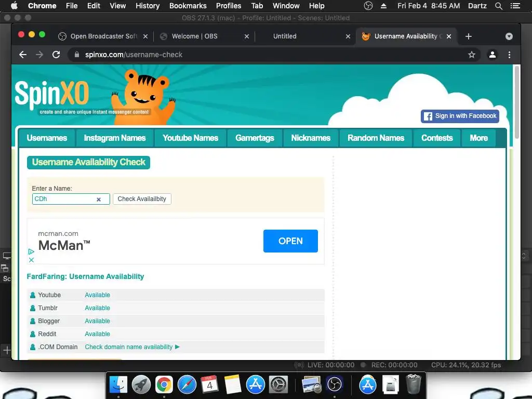Viewport: 532px width, 399px height.
Task: Open the Chrome profile avatar icon
Action: (493, 55)
